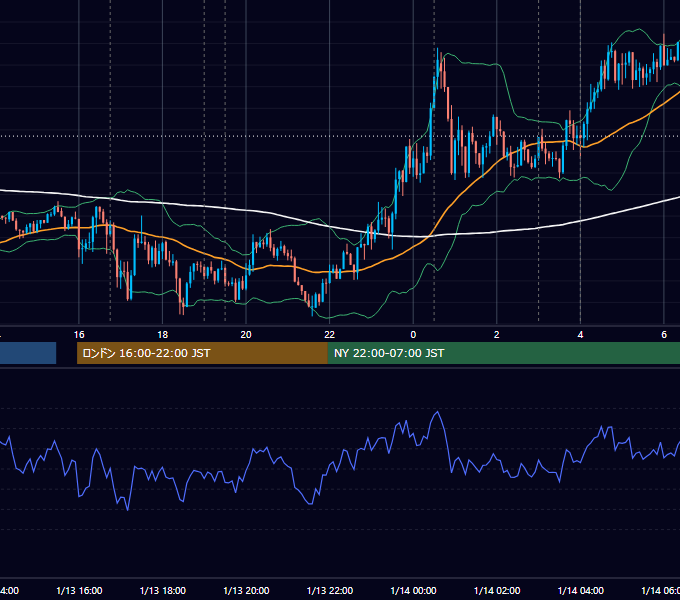Click the 0 hour label on upper axis

(x=413, y=335)
